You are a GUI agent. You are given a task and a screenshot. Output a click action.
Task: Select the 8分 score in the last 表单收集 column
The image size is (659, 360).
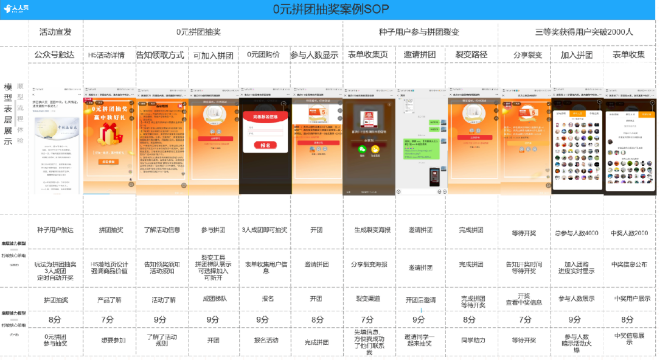(x=627, y=320)
